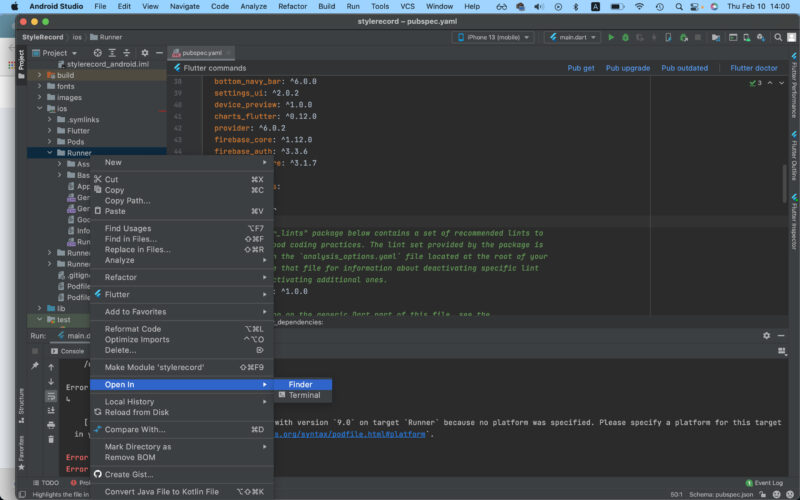
Task: Open the iPhone 13 device selector dropdown
Action: pyautogui.click(x=493, y=37)
